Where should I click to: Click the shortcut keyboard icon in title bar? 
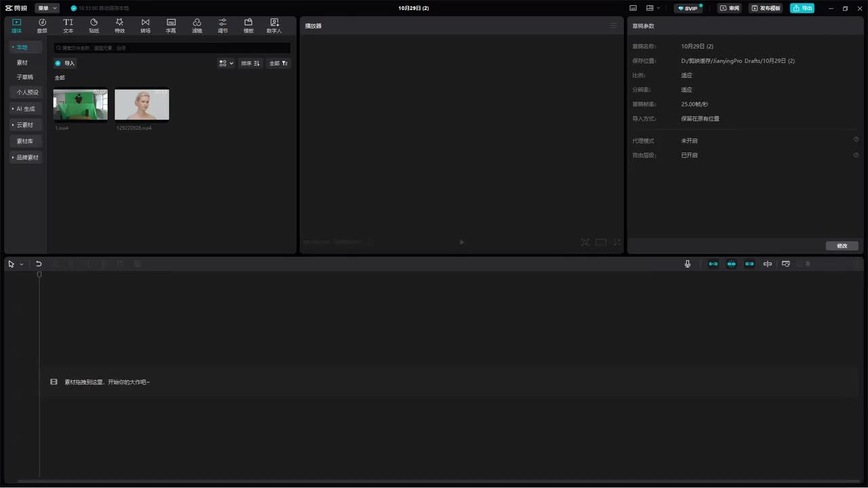[633, 8]
